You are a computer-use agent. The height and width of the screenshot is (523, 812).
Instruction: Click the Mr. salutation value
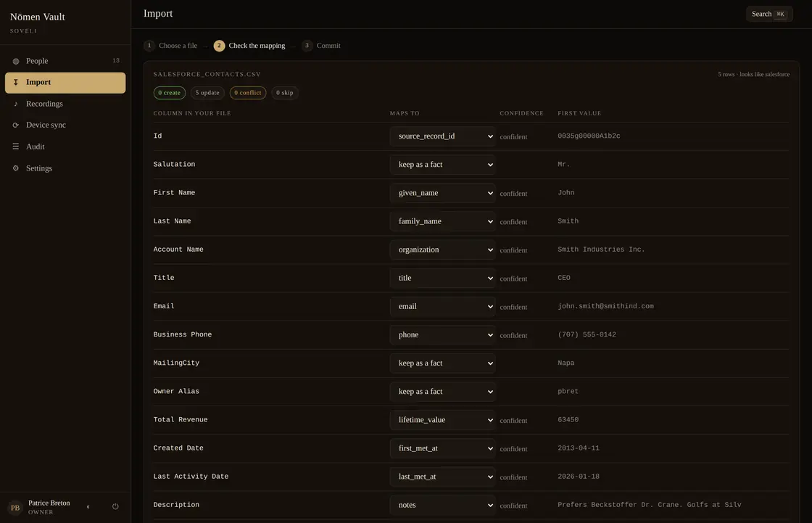[563, 165]
